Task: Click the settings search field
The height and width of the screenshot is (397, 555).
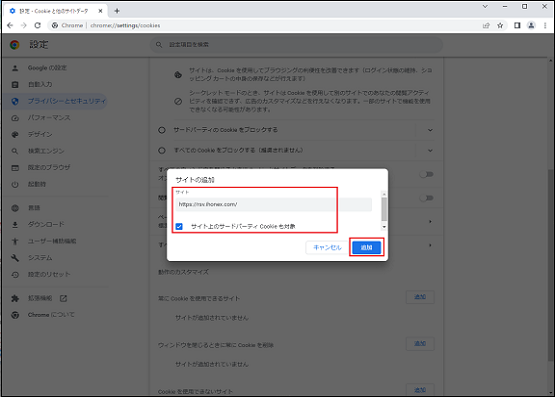Action: coord(297,45)
